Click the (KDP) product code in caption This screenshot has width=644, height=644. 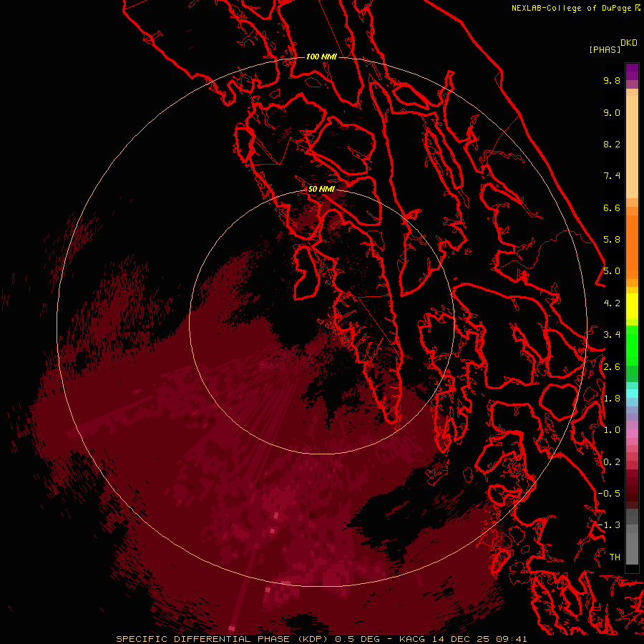click(x=313, y=639)
